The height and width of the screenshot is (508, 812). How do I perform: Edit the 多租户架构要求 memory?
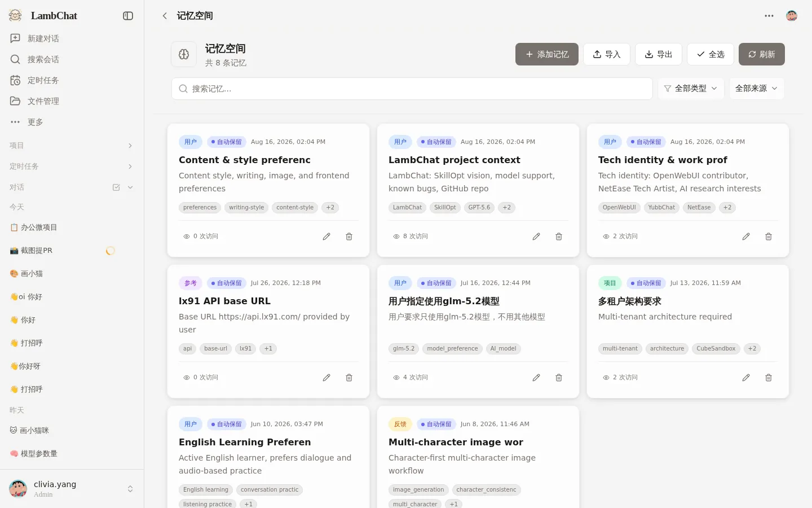(746, 378)
